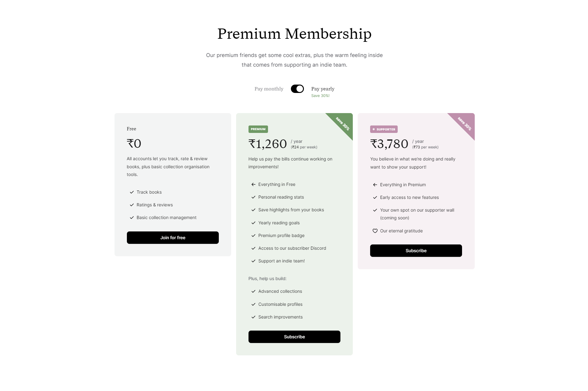Click the Join for free button
The image size is (588, 391).
pyautogui.click(x=173, y=238)
